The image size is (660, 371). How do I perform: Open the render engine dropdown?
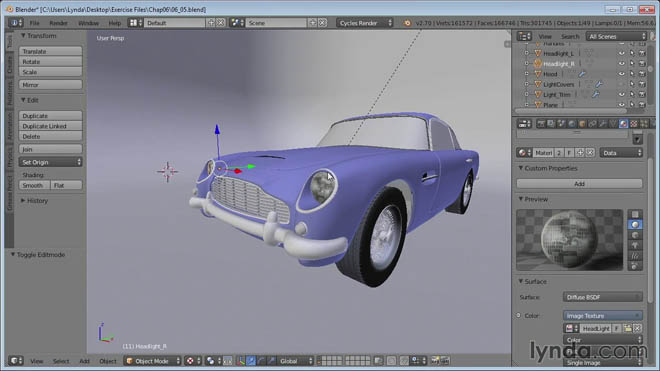(x=365, y=23)
